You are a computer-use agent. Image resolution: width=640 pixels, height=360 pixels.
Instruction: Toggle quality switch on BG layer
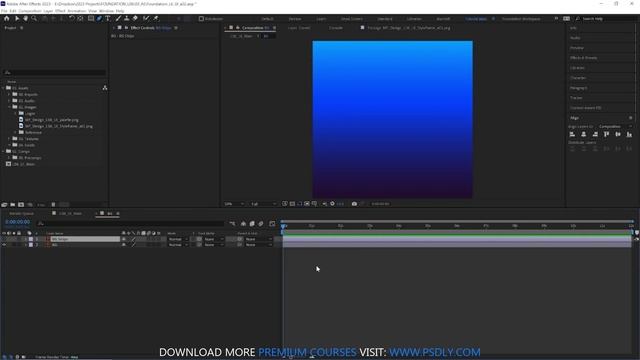pos(133,245)
